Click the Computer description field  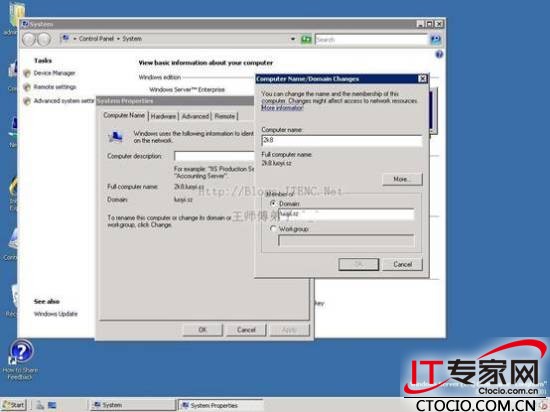click(x=214, y=156)
